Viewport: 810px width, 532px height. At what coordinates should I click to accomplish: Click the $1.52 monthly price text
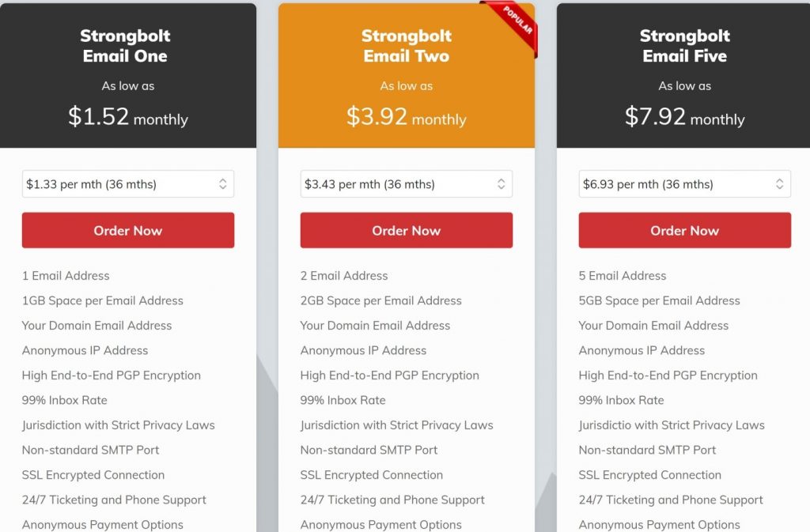tap(127, 116)
